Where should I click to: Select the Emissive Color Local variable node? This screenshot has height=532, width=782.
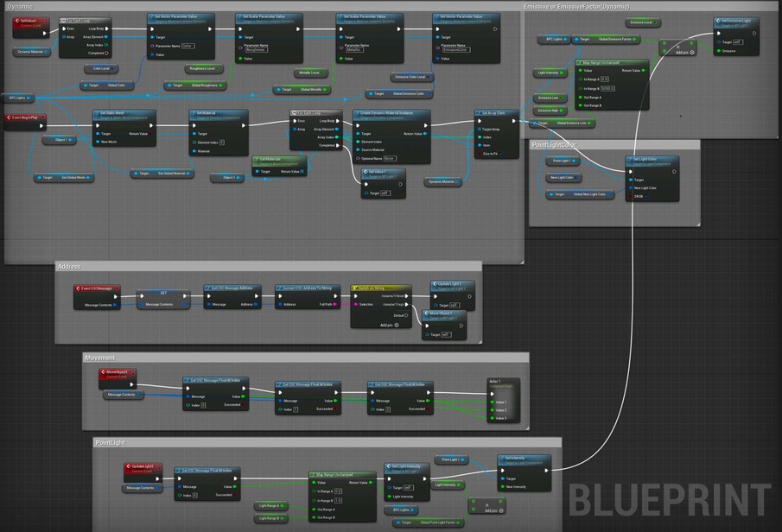(x=412, y=77)
